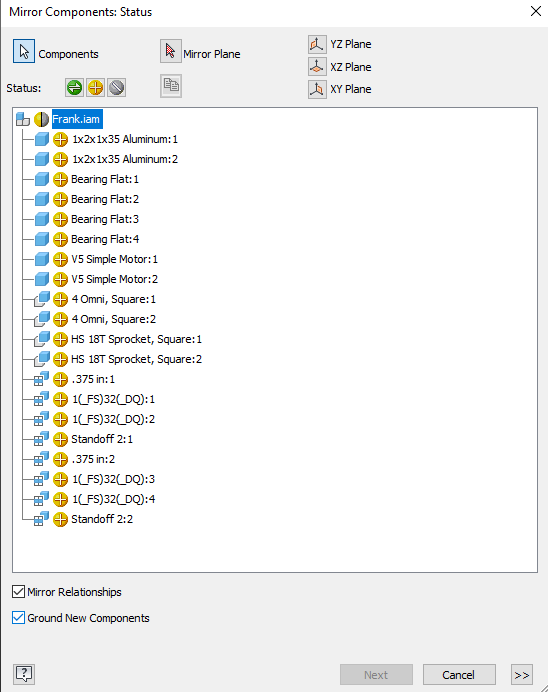548x692 pixels.
Task: Activate the Mirror Plane selection button
Action: (171, 51)
